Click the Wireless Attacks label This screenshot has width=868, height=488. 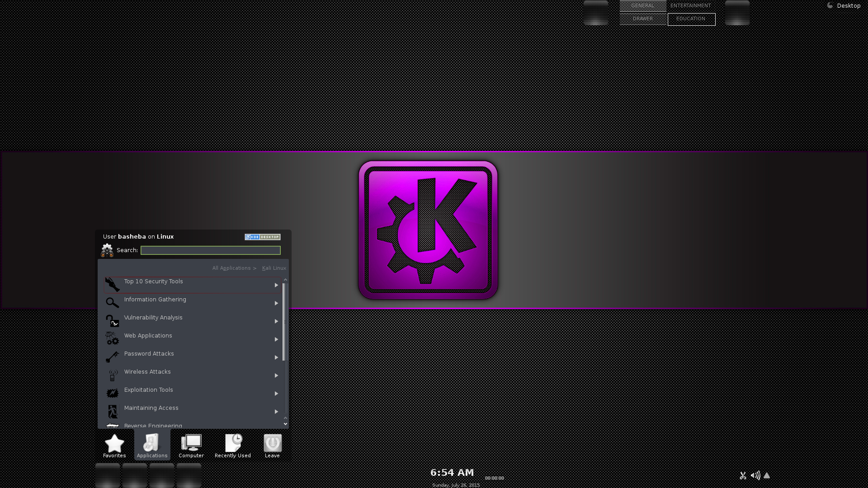click(147, 371)
